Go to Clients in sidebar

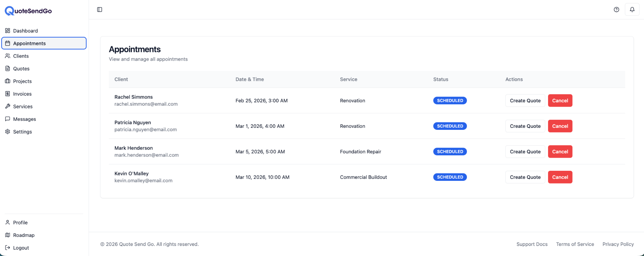pos(21,56)
